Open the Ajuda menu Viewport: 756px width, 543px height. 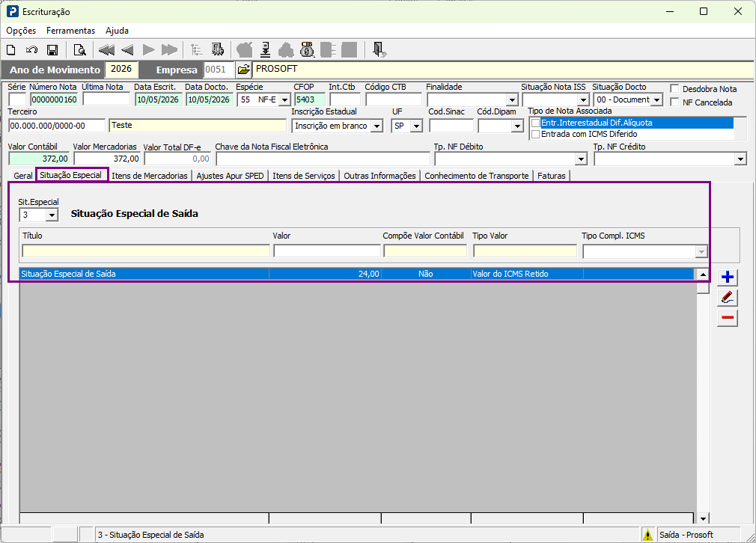coord(118,31)
